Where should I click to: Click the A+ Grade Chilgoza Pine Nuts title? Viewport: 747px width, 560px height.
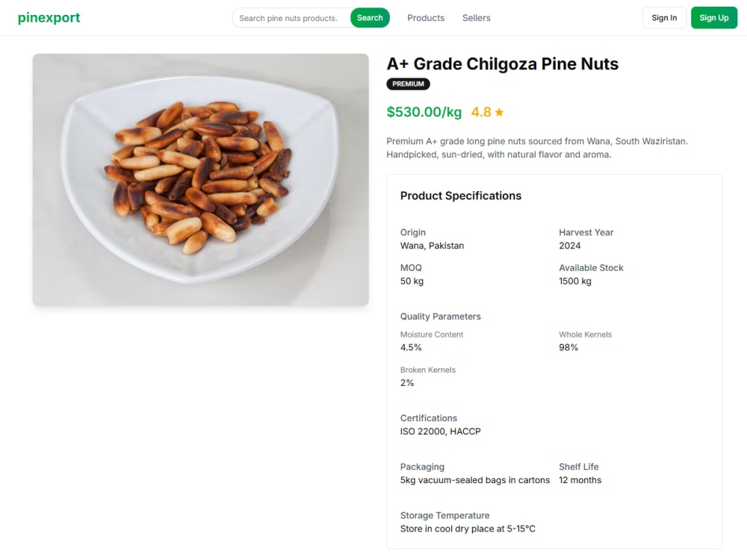tap(502, 63)
